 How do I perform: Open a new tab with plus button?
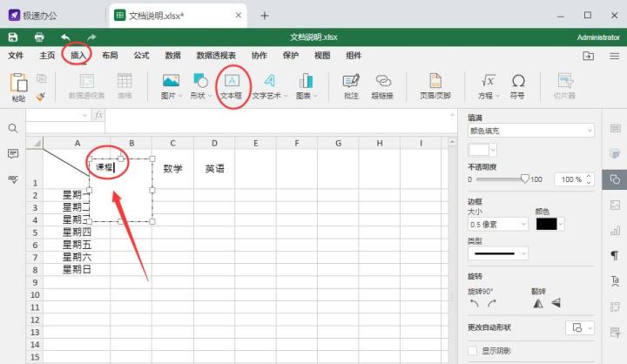coord(265,16)
